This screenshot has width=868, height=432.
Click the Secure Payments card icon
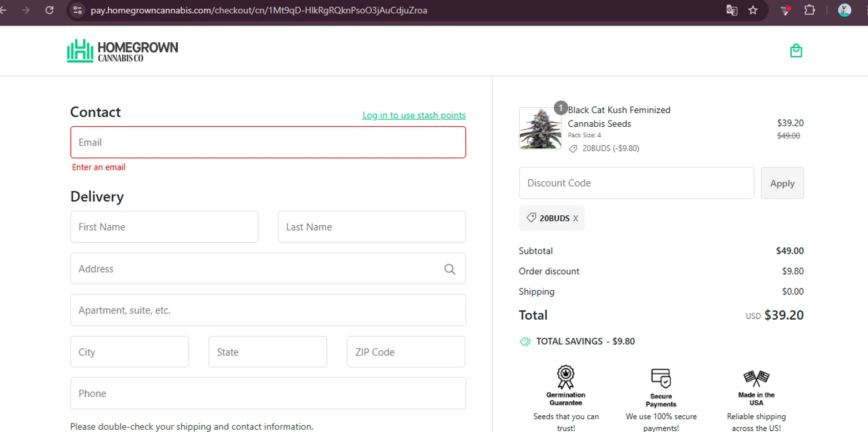pyautogui.click(x=661, y=379)
